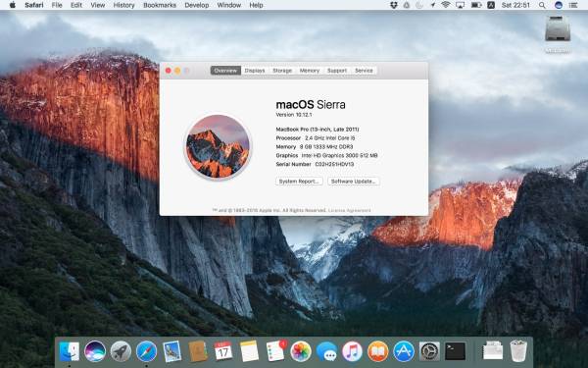Open Spotlight search magnifier
The width and height of the screenshot is (588, 368).
point(542,5)
